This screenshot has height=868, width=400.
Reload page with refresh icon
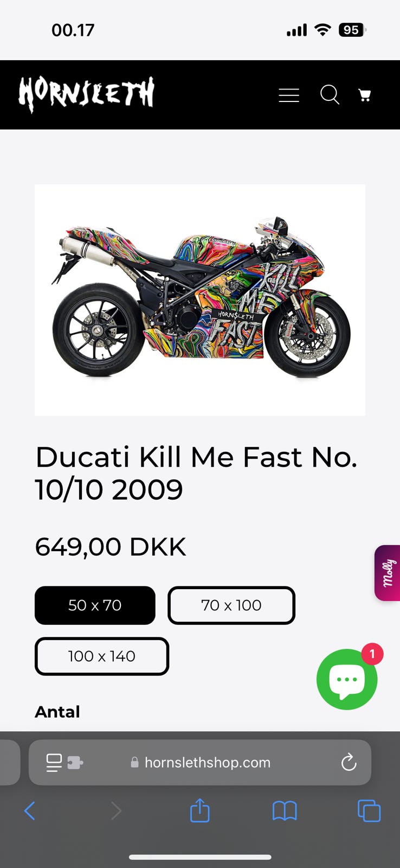click(x=349, y=762)
